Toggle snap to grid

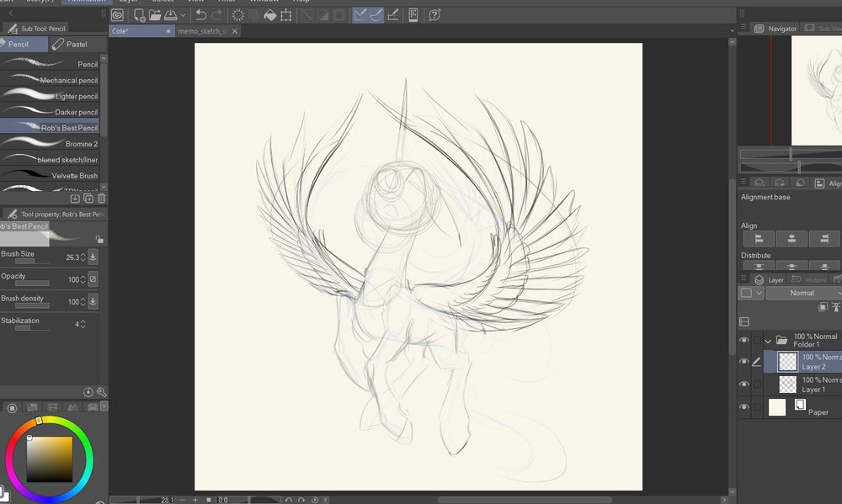[x=392, y=15]
